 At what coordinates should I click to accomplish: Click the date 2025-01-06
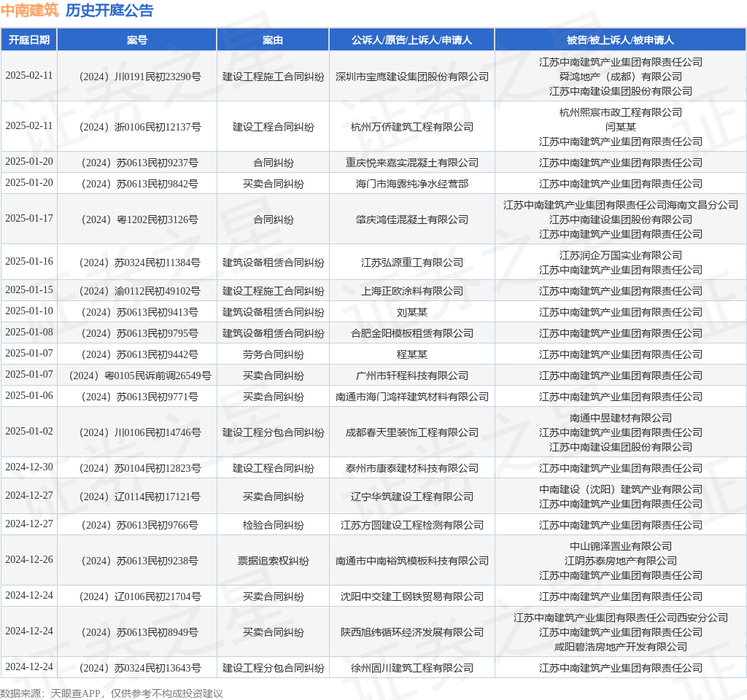[x=29, y=396]
